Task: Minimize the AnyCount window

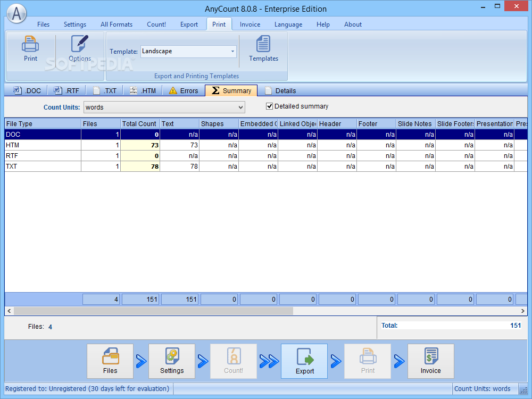Action: point(483,6)
